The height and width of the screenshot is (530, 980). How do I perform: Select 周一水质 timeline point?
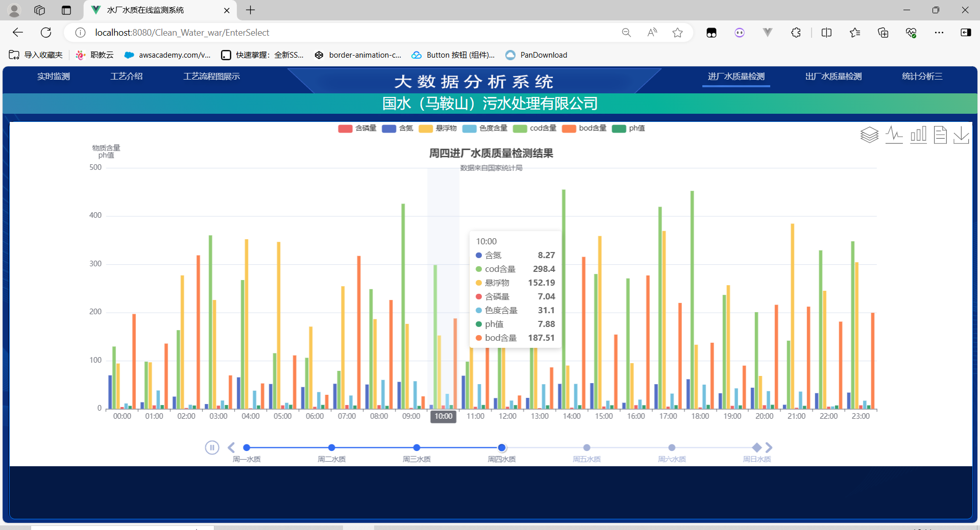(x=247, y=447)
